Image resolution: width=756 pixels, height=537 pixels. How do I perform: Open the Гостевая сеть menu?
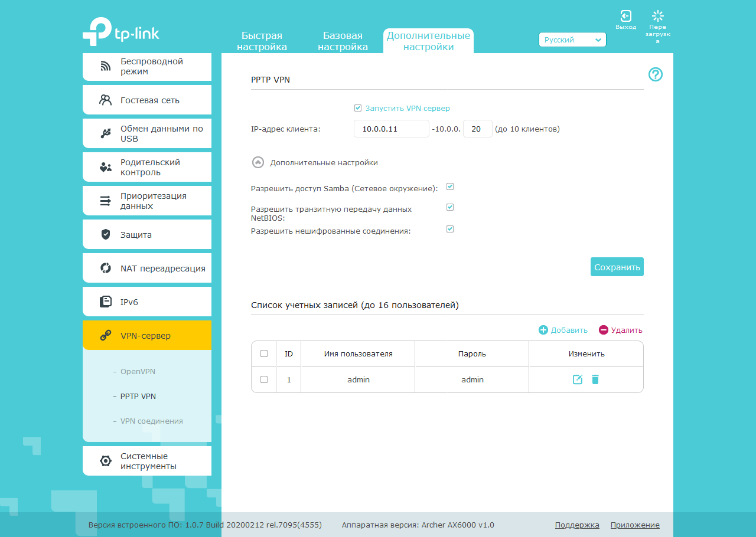click(x=147, y=100)
